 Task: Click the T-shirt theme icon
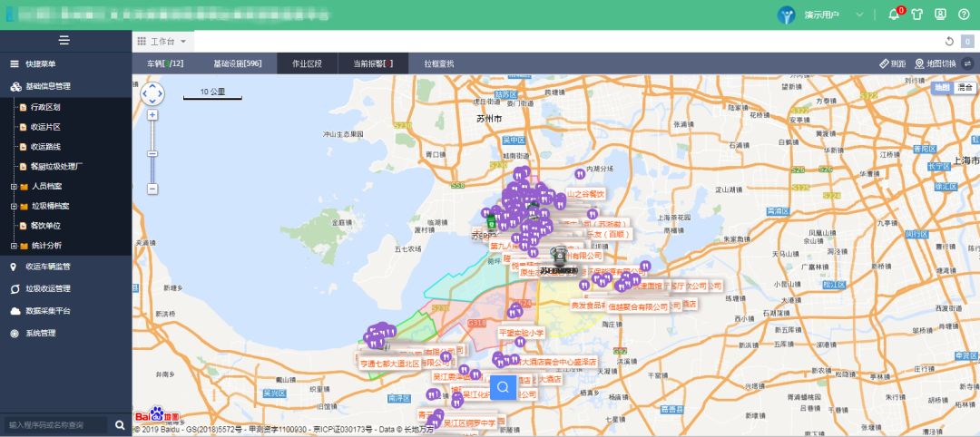pos(916,15)
